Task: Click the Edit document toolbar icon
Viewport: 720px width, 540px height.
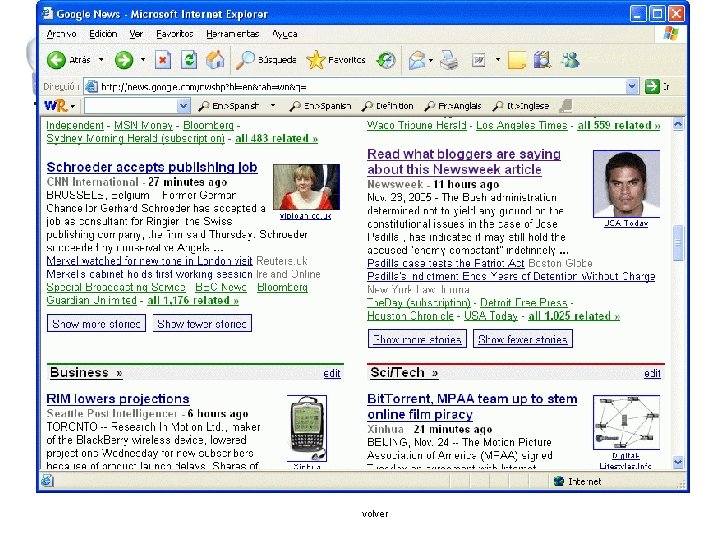Action: click(478, 60)
